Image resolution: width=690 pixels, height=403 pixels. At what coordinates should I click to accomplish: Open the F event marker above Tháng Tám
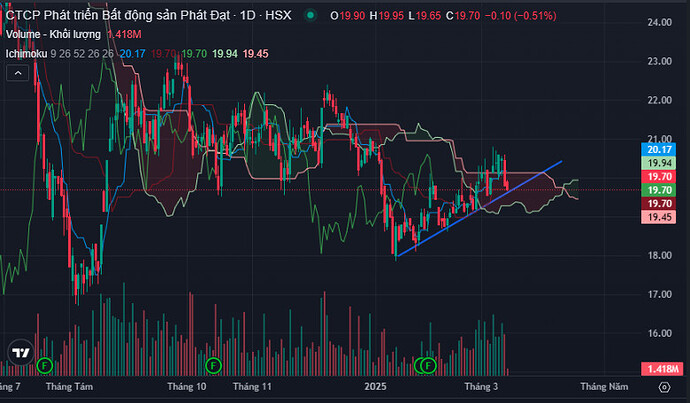[x=44, y=366]
